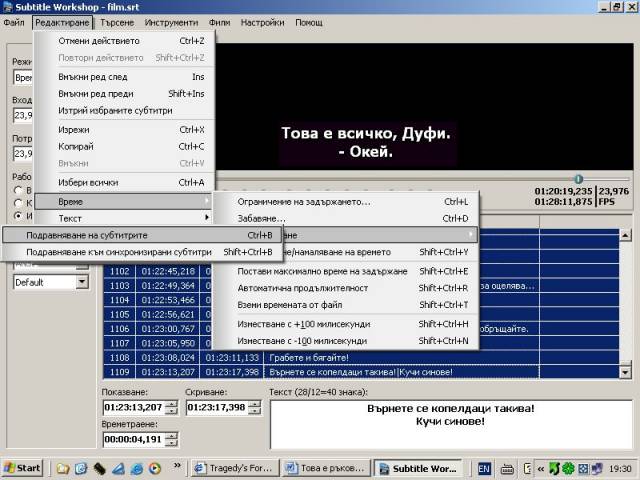The image size is (640, 480).
Task: Select Забавяне... menu item
Action: pyautogui.click(x=345, y=218)
